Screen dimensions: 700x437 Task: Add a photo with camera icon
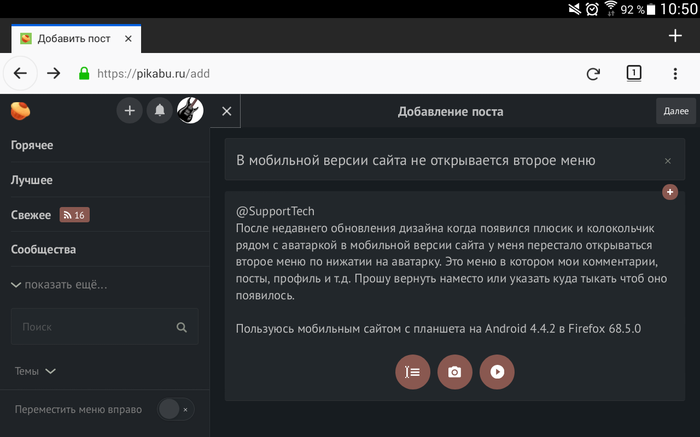point(454,371)
